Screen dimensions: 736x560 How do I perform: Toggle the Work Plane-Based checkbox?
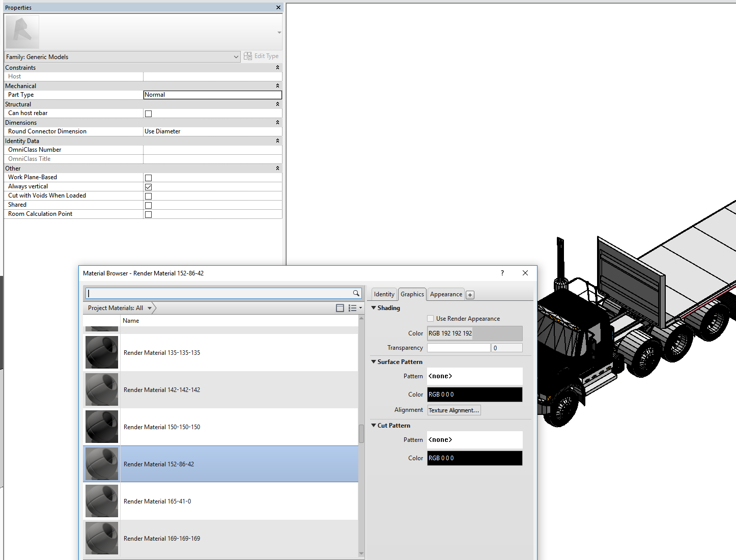149,178
